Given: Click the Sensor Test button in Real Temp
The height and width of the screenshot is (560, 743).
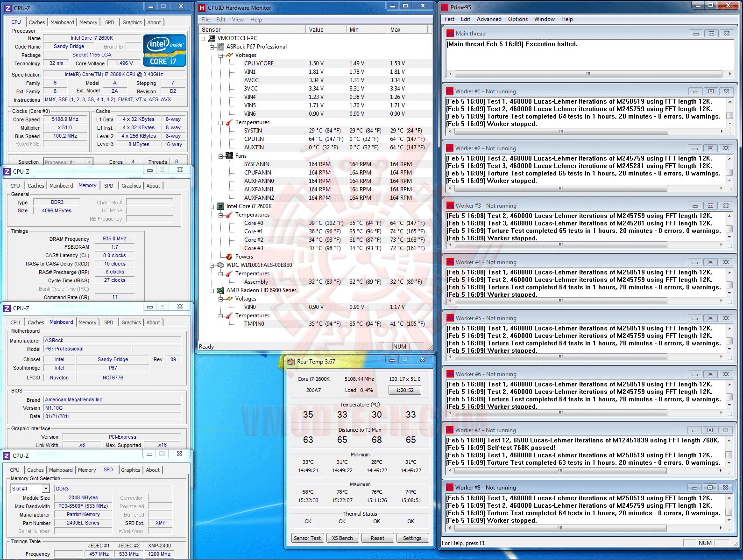Looking at the screenshot, I should pyautogui.click(x=307, y=538).
